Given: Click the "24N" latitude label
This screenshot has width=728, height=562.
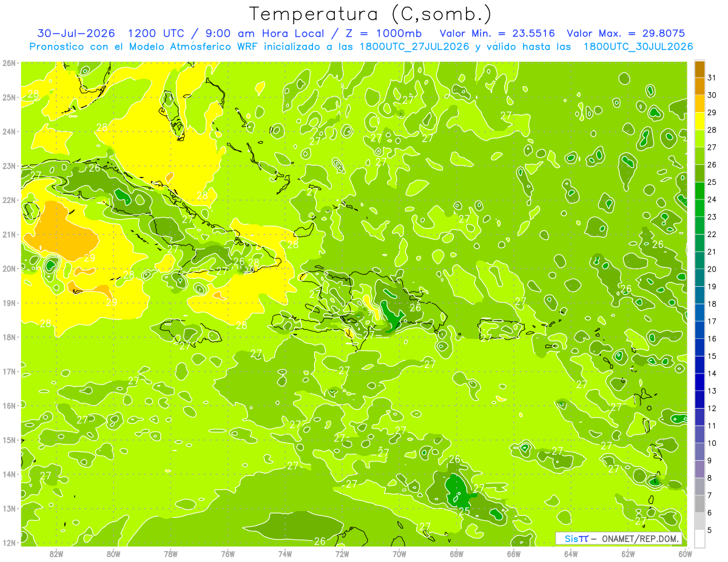Looking at the screenshot, I should click(x=8, y=132).
